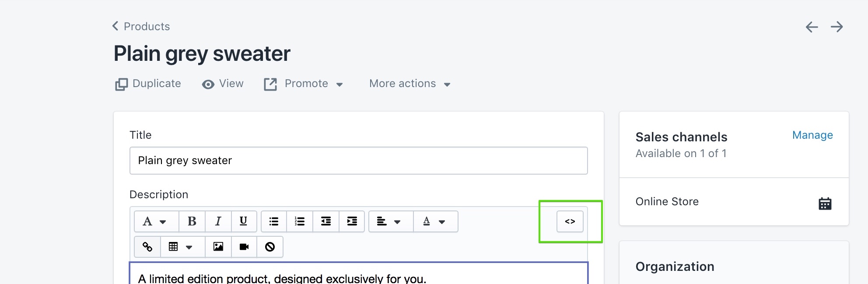Viewport: 868px width, 284px height.
Task: Underline the selected description text
Action: pos(244,221)
